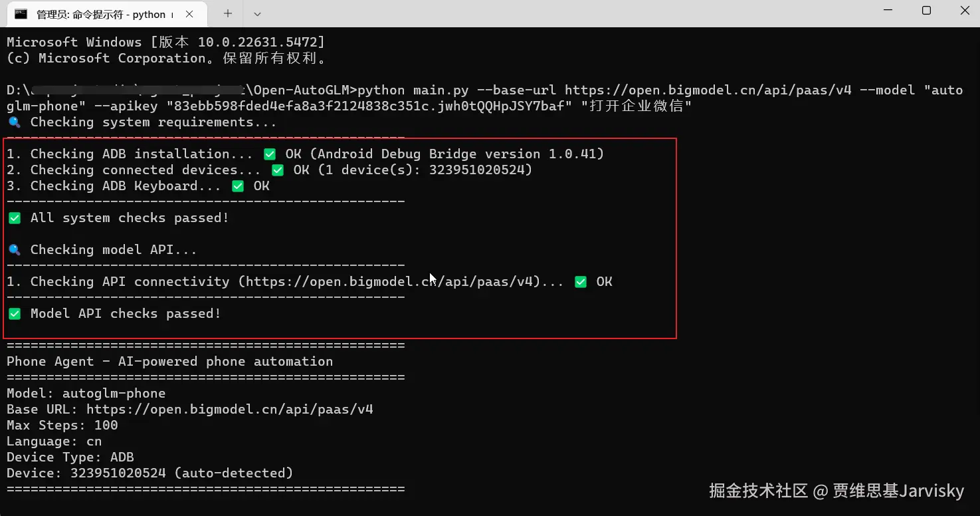Click magnifier icon beside Checking model API

[x=14, y=250]
